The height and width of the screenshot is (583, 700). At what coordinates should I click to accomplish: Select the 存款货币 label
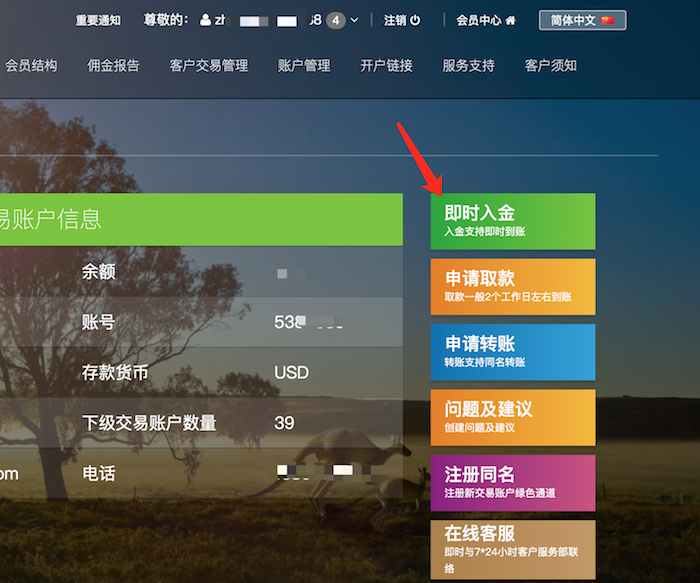(115, 372)
